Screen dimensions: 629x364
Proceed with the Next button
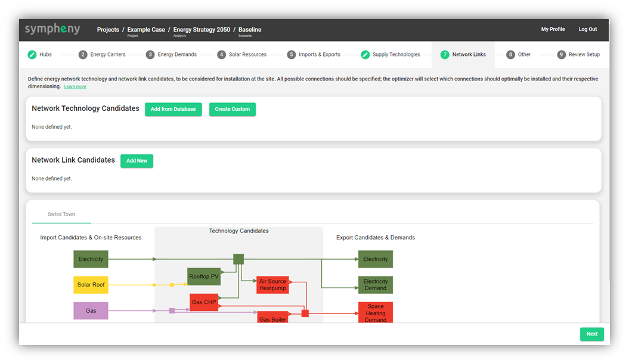point(591,334)
